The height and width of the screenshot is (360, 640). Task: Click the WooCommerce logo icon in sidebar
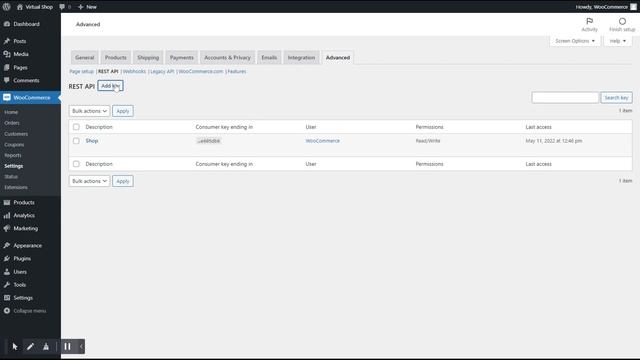pyautogui.click(x=7, y=98)
